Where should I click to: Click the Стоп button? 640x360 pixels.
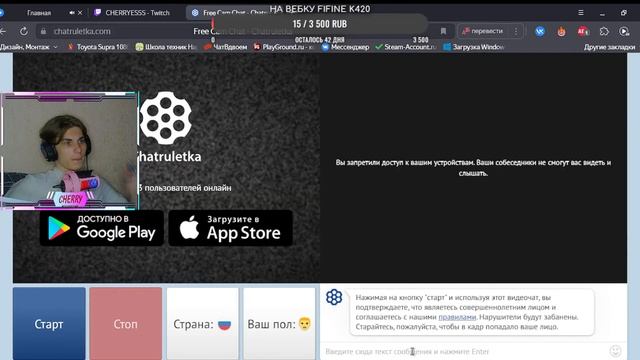[x=126, y=324]
